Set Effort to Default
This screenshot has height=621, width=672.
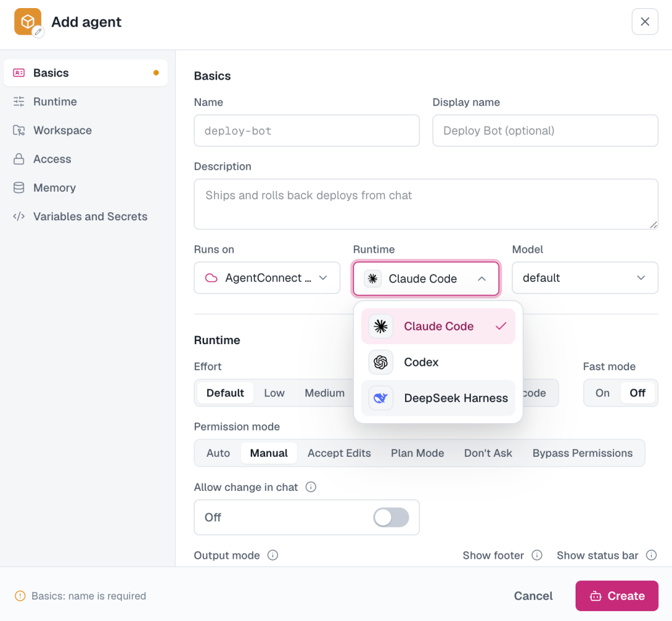pyautogui.click(x=225, y=393)
